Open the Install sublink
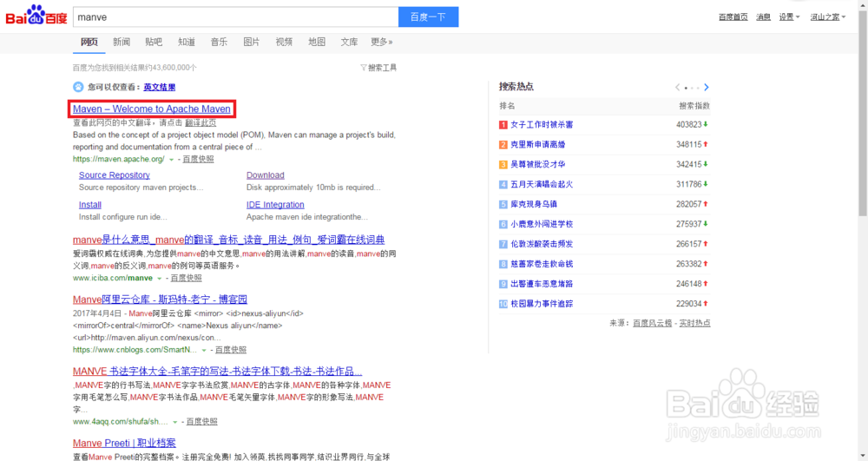 pyautogui.click(x=89, y=205)
